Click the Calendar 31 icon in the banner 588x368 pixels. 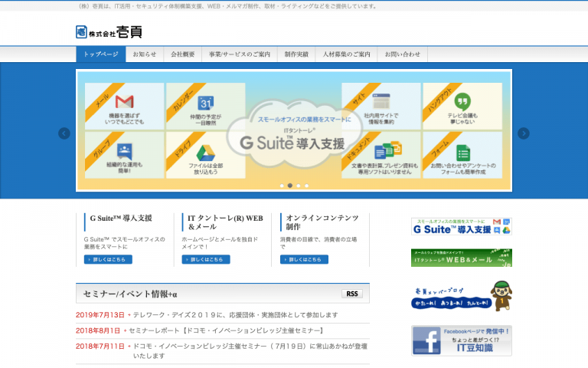206,103
